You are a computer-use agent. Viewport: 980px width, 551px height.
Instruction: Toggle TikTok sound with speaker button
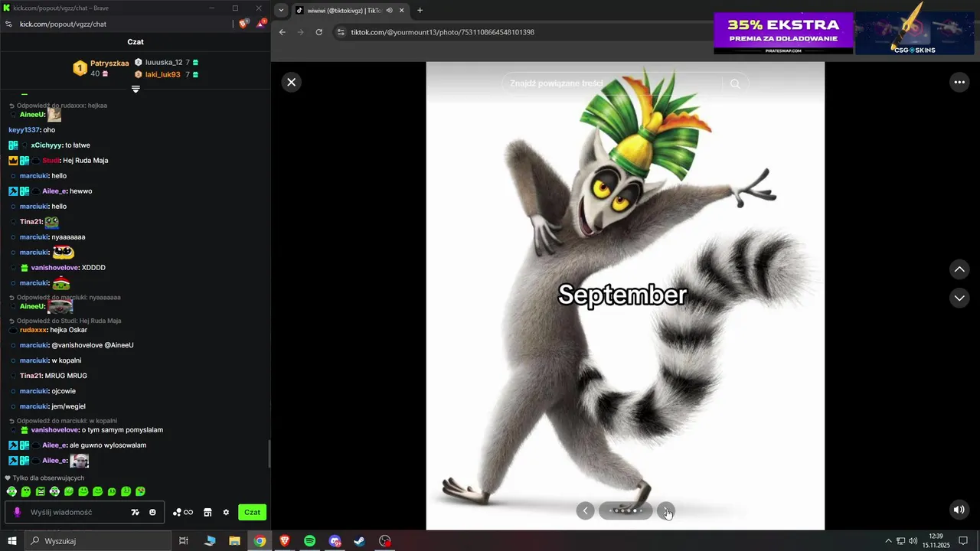[959, 510]
